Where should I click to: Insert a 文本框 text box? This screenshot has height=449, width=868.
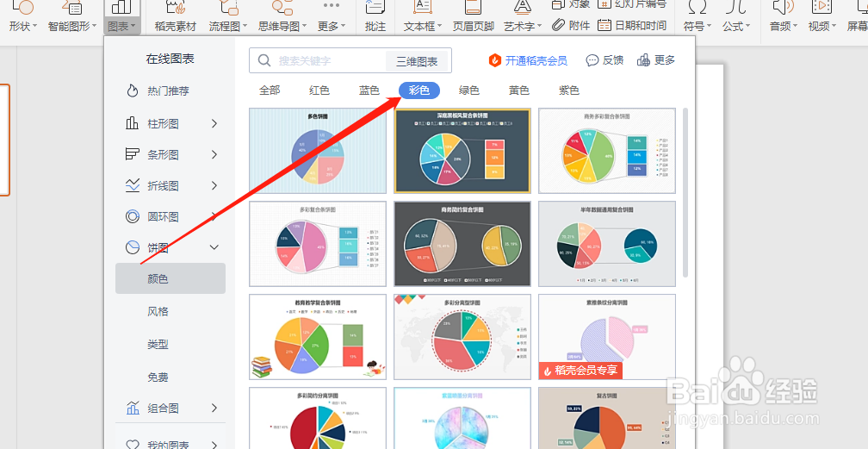tap(423, 16)
